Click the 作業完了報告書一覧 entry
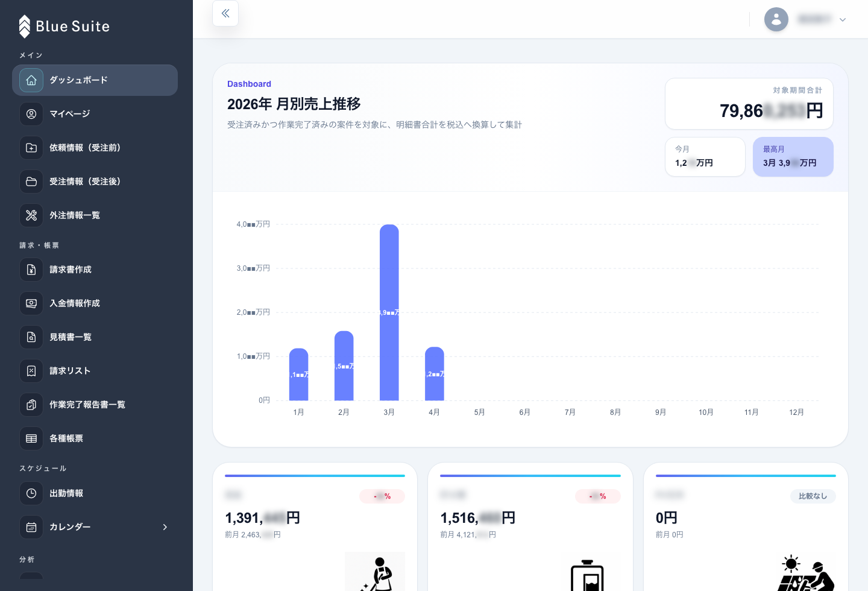 (87, 405)
